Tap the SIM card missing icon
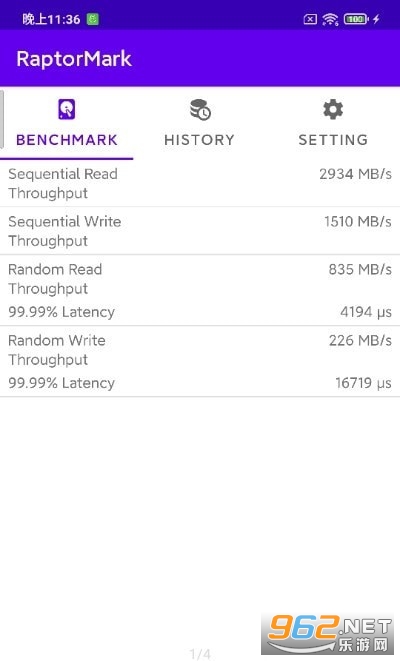Viewport: 400px width, 661px height. (310, 19)
